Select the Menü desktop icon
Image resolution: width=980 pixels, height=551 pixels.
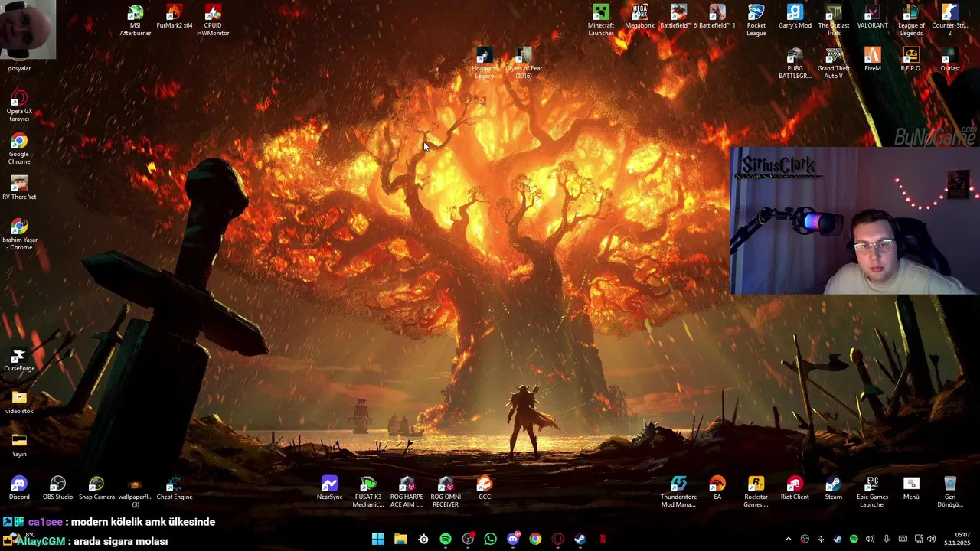(911, 489)
